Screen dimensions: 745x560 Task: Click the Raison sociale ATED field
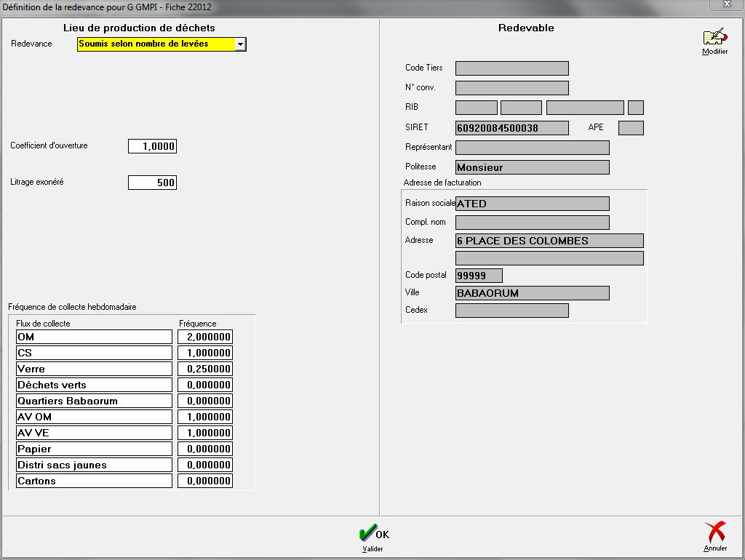pos(532,204)
